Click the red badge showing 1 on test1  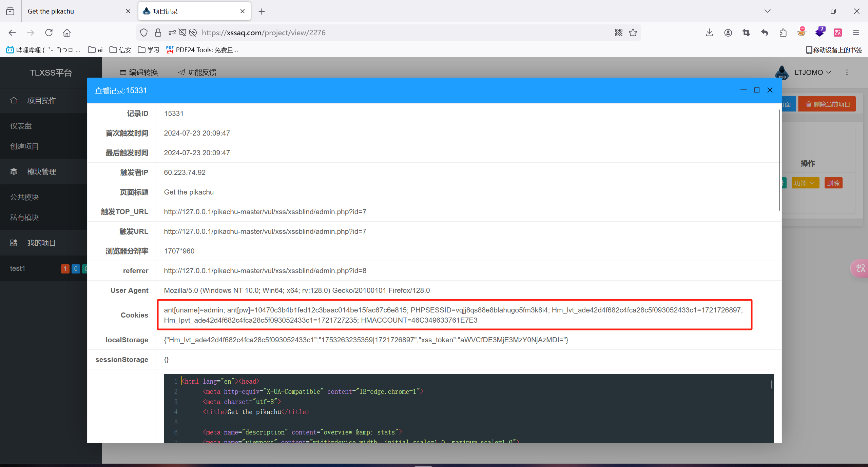coord(65,269)
